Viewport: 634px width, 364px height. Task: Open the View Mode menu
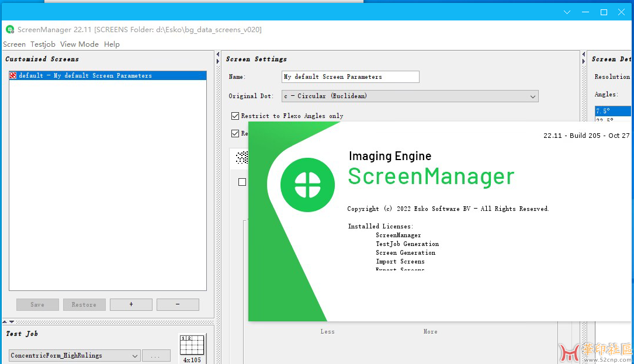[79, 44]
